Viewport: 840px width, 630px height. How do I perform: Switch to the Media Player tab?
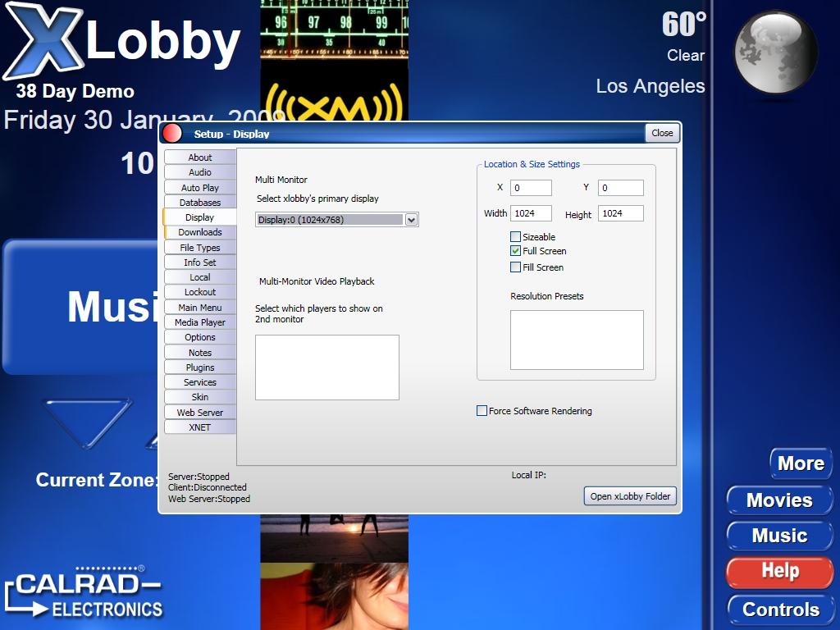(200, 322)
